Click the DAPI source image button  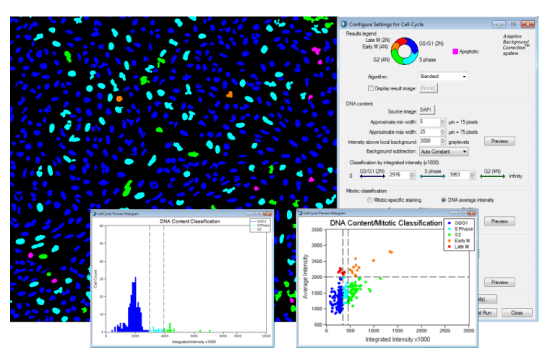click(426, 110)
